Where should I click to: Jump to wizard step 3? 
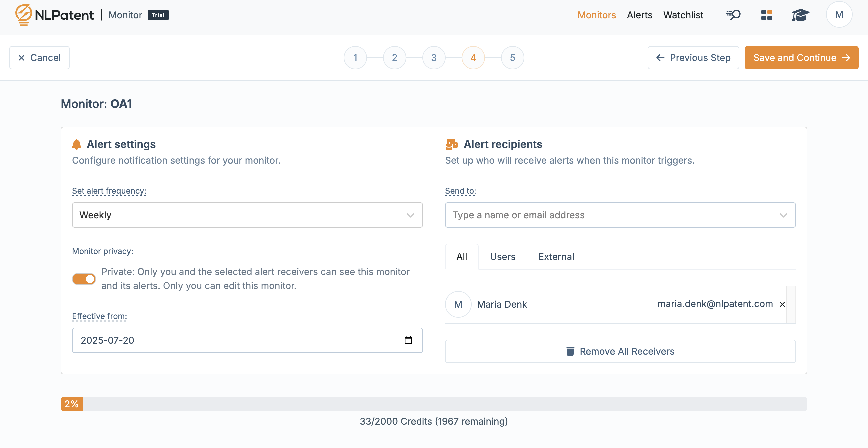(434, 58)
